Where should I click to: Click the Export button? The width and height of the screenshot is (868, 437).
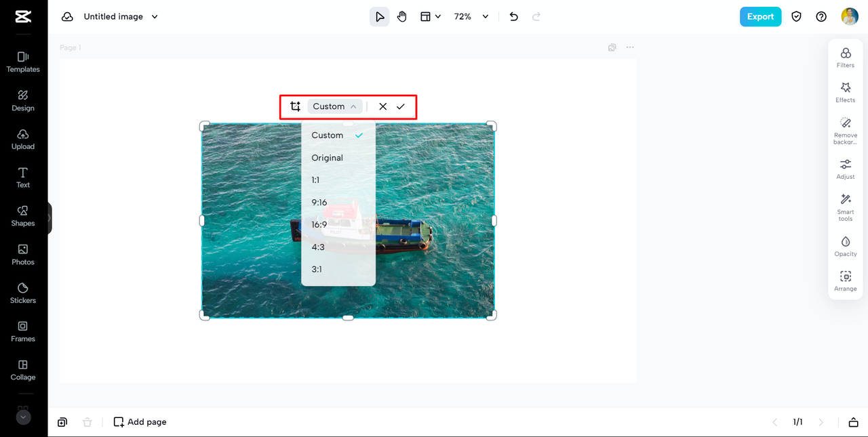click(x=760, y=17)
